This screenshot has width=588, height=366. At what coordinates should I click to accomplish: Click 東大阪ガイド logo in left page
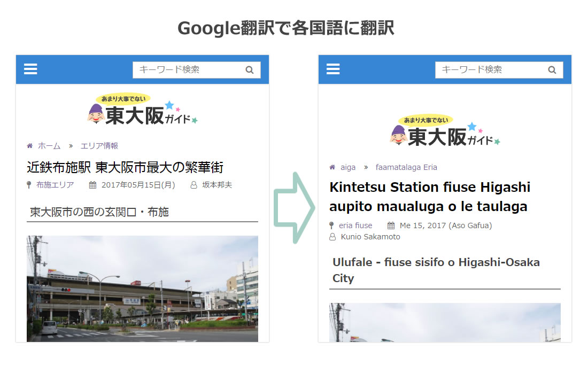point(143,109)
